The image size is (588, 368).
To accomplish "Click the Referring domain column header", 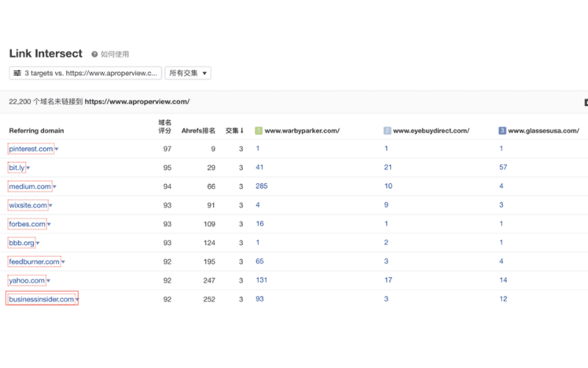I will click(x=36, y=131).
